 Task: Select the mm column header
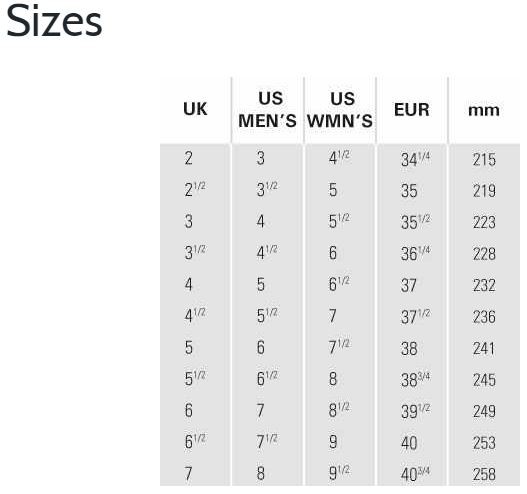(484, 110)
